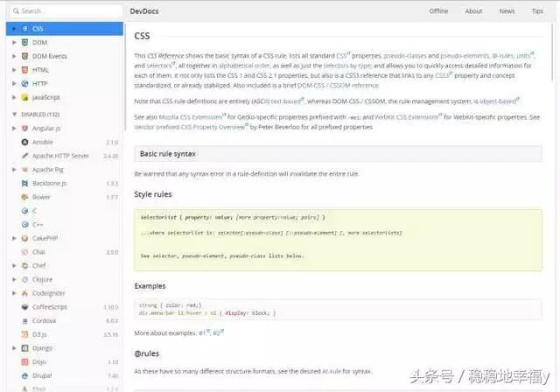Click the DOM shield icon
560x392 pixels.
24,43
